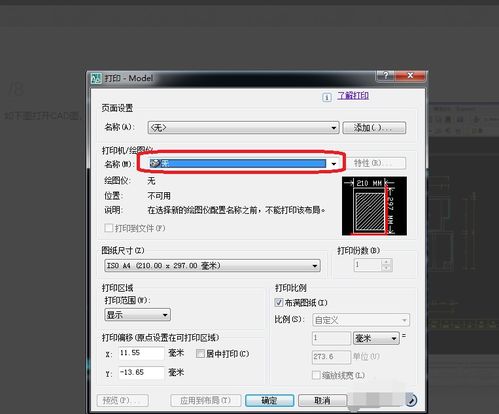Click the 确定 button
Screen dimensions: 499x414
click(269, 400)
